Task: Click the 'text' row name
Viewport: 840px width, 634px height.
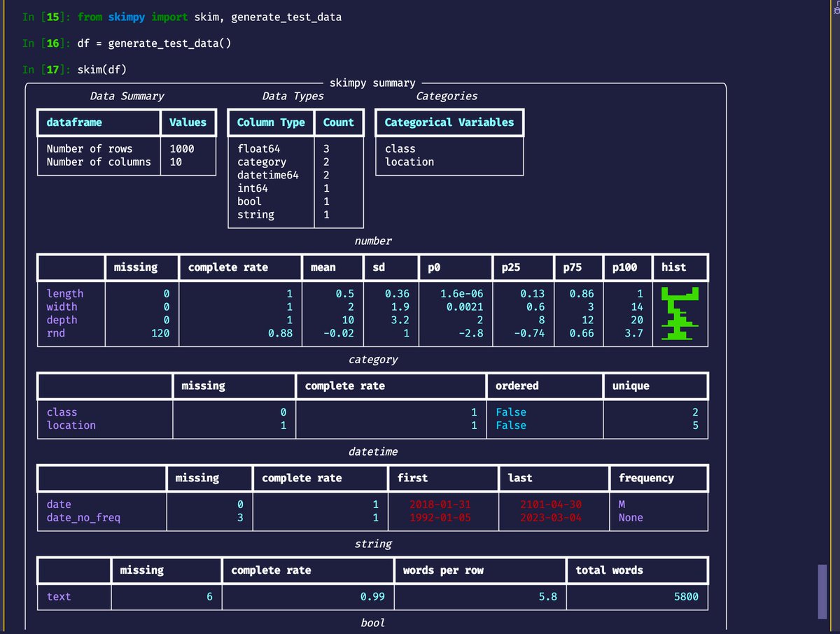Action: point(59,597)
